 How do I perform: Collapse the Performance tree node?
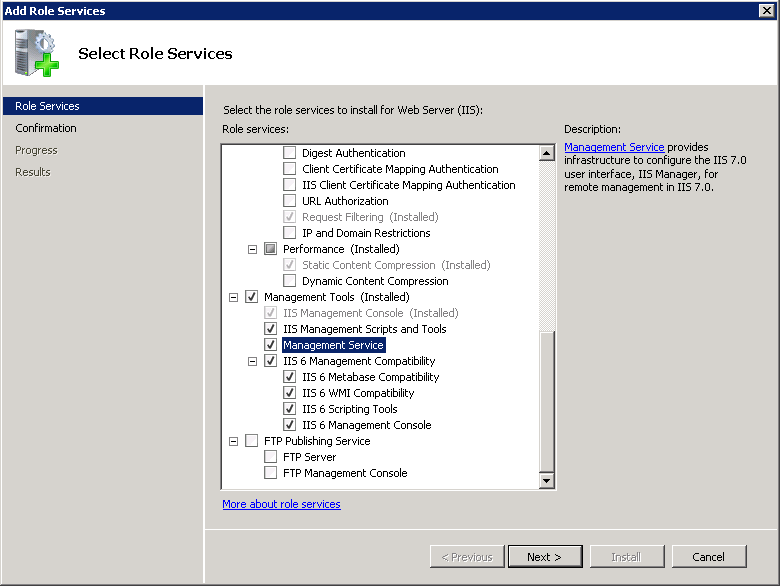253,249
